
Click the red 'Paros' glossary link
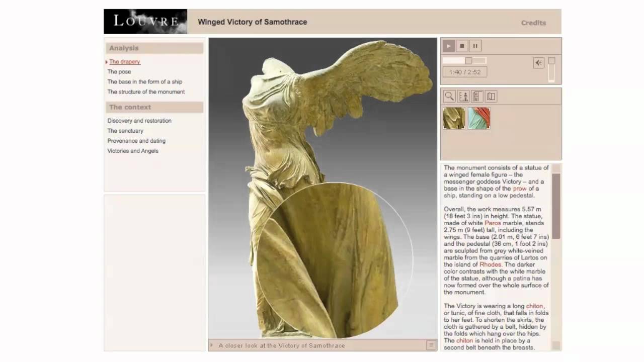click(x=493, y=223)
